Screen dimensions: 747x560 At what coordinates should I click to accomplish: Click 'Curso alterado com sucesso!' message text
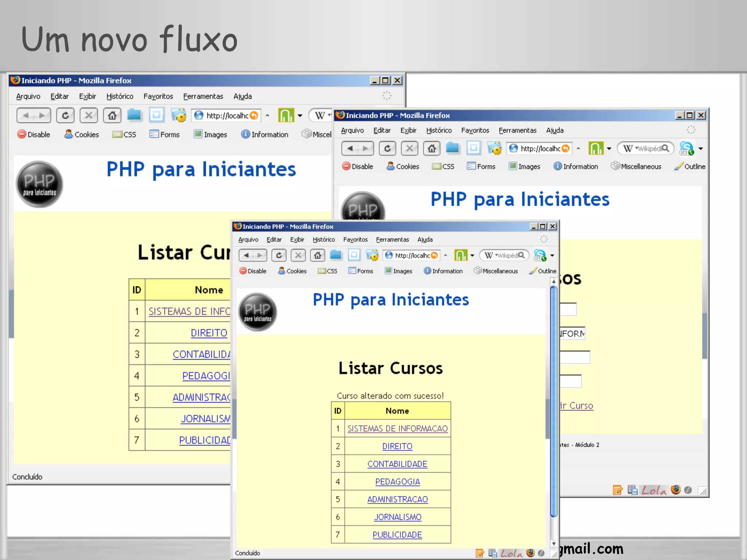tap(390, 396)
